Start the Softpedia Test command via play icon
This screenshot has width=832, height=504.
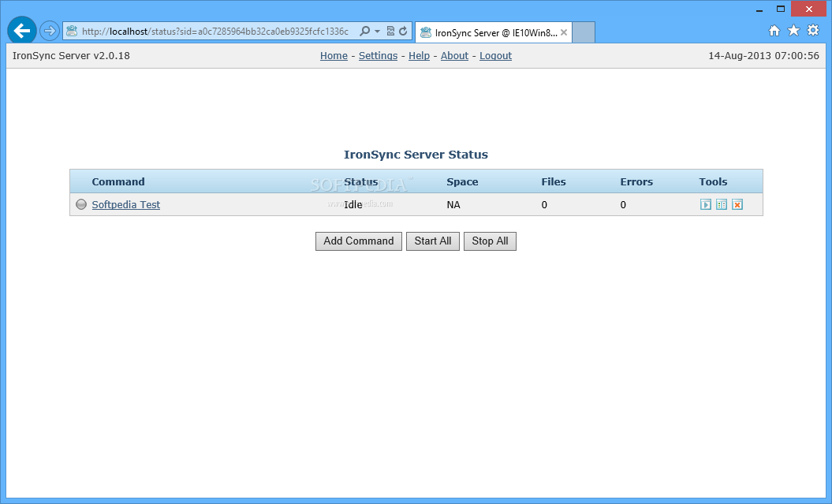coord(705,205)
